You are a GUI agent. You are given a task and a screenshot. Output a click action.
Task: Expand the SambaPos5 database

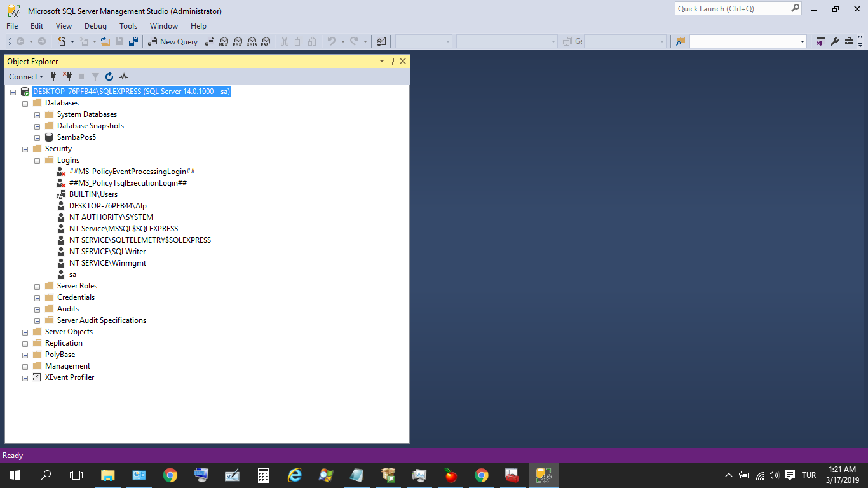pos(37,138)
